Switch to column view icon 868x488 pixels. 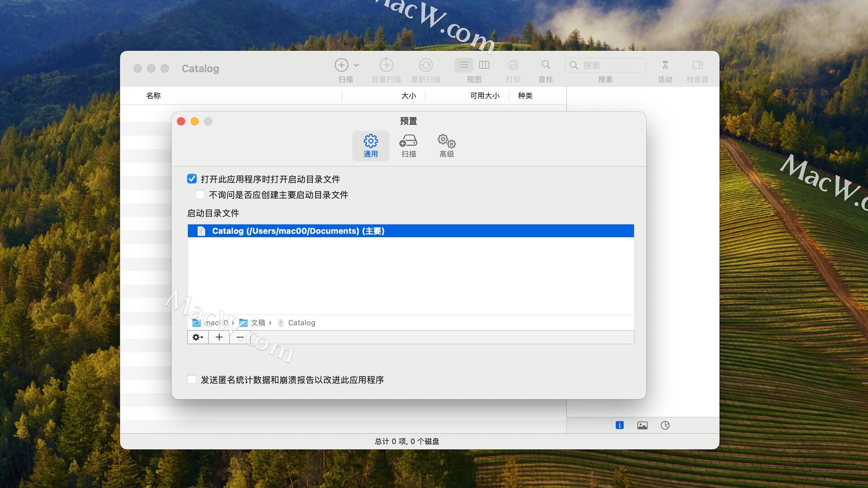point(484,65)
